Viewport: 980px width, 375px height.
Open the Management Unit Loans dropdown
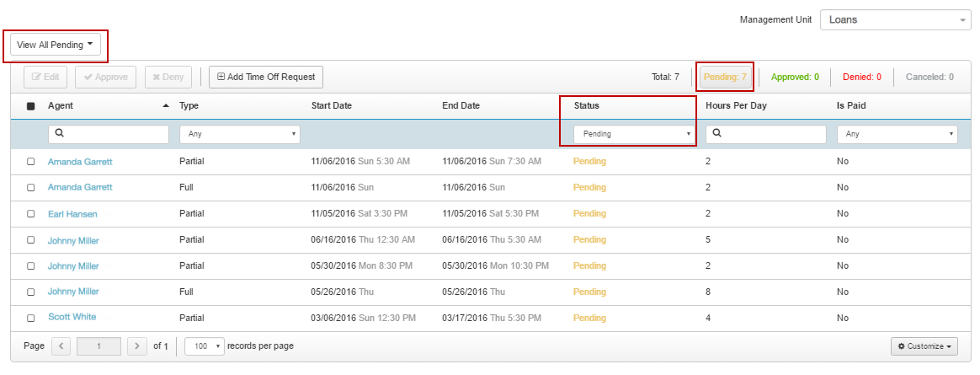[895, 19]
